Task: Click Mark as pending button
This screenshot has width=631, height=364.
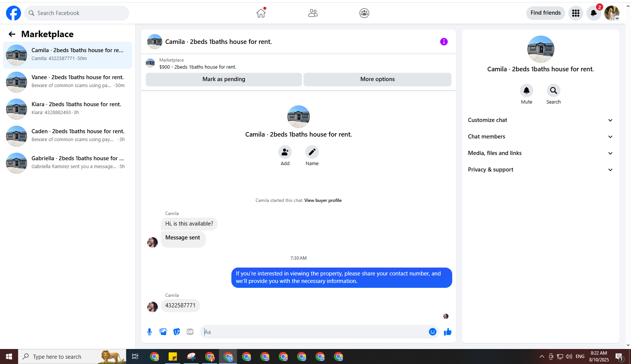Action: click(x=224, y=79)
